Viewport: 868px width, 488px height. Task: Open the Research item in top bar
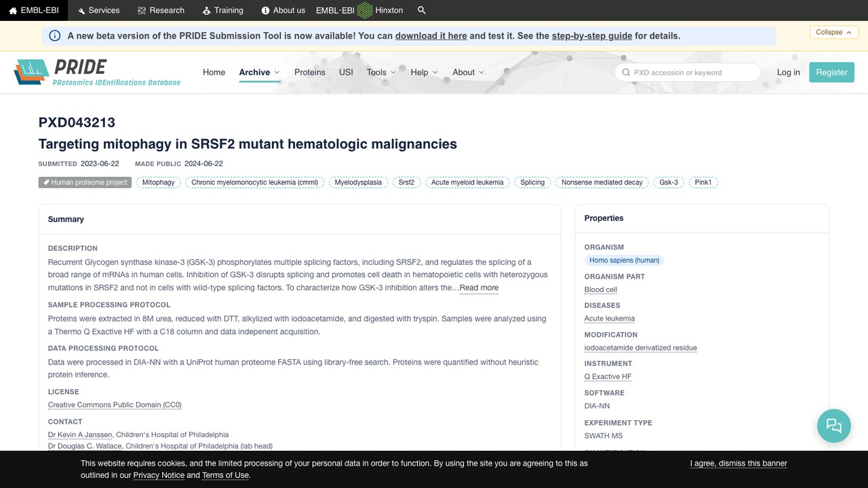161,10
